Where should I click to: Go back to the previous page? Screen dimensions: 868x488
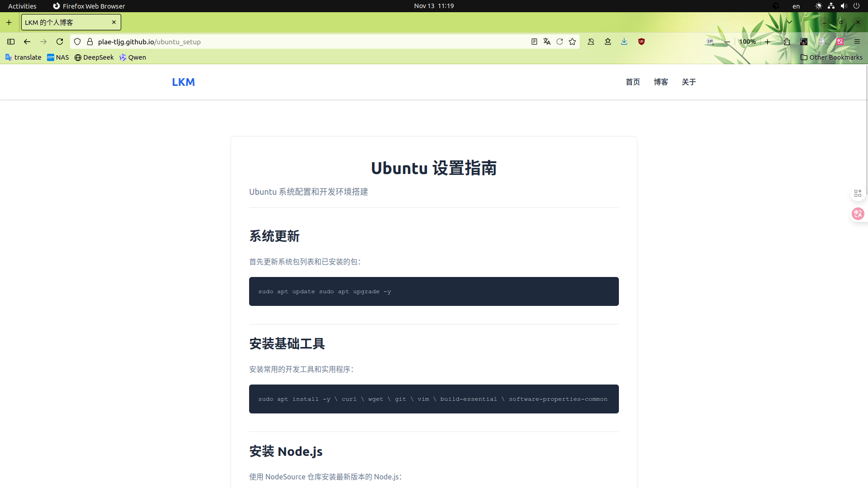[27, 42]
